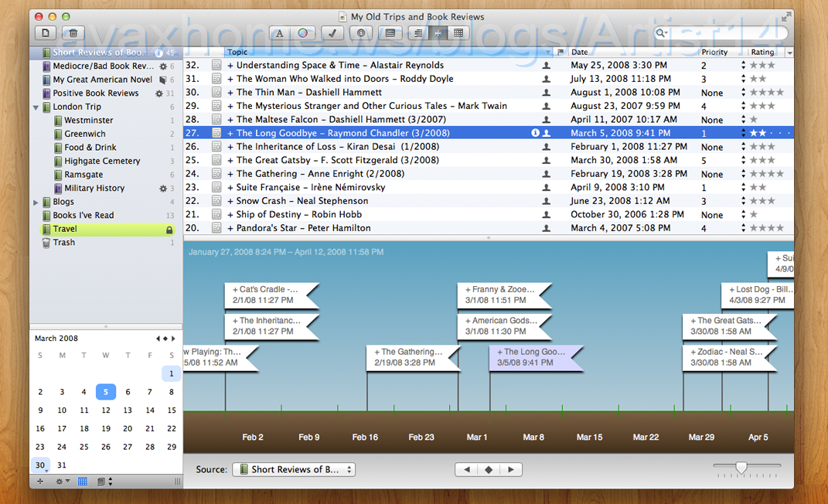This screenshot has height=504, width=828.
Task: Select March 30 in the mini calendar
Action: pyautogui.click(x=40, y=465)
